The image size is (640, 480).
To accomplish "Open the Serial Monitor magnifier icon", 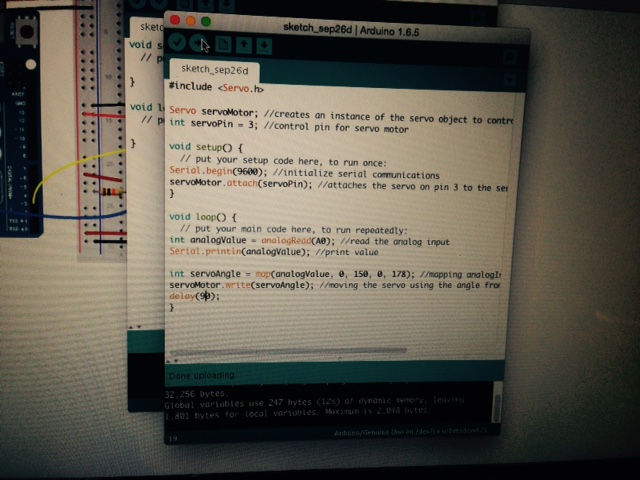I will 509,57.
